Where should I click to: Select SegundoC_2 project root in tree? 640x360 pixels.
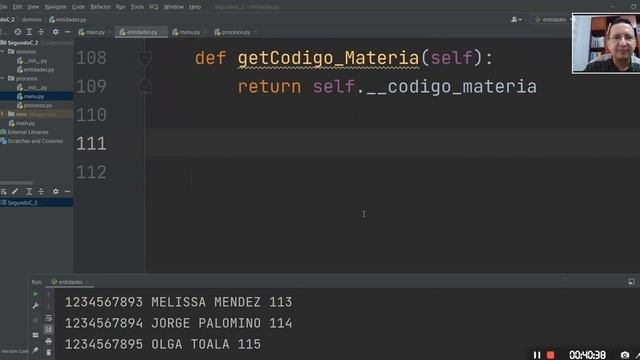pos(23,43)
